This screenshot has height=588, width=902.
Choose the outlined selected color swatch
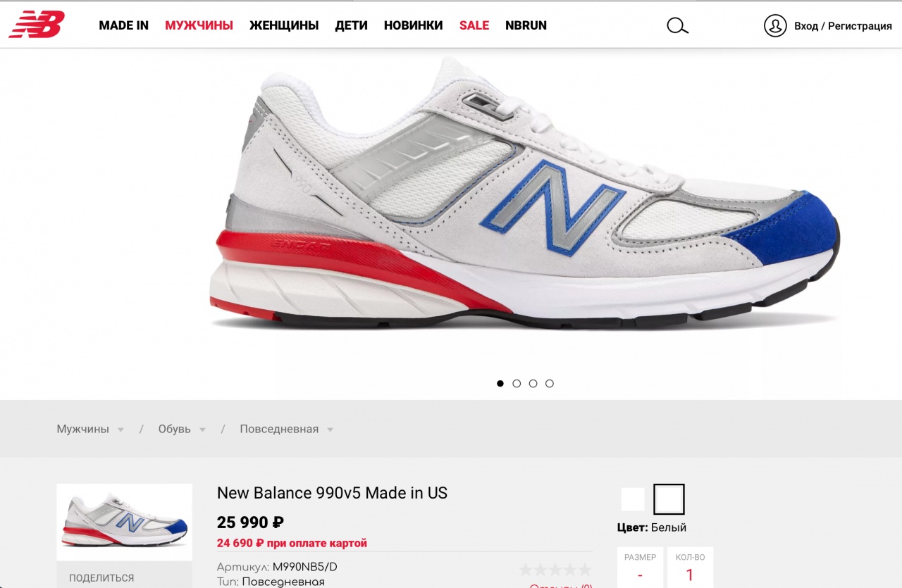pos(669,499)
